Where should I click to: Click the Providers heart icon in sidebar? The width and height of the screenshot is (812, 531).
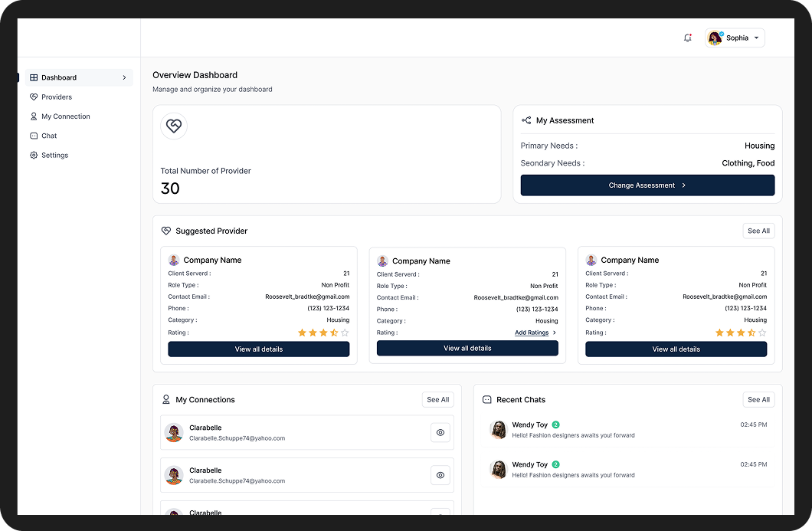tap(34, 97)
